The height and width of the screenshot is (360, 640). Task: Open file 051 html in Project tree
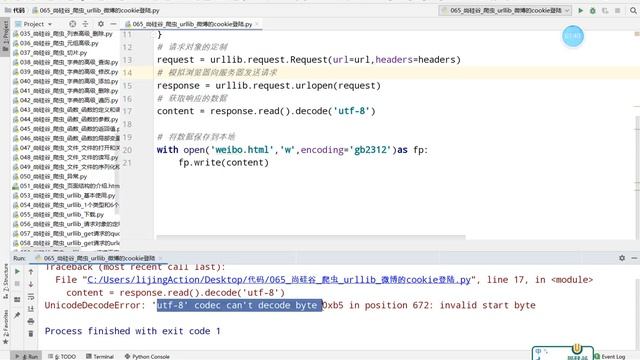pos(66,186)
